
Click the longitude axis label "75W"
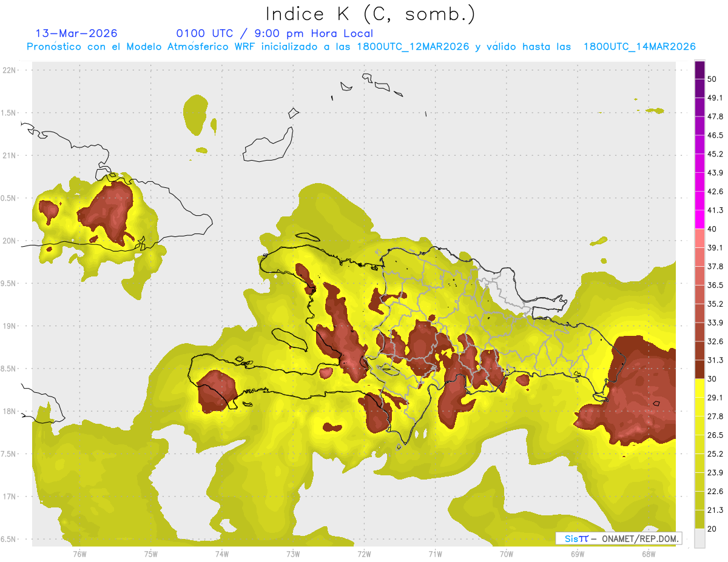point(151,554)
